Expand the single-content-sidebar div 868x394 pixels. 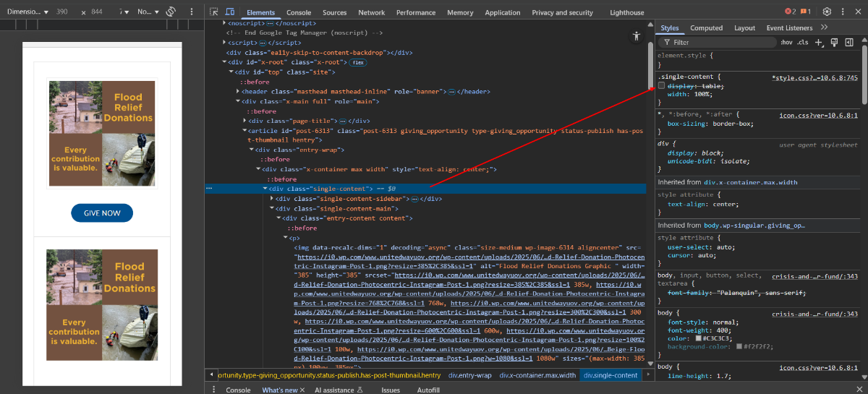point(271,198)
